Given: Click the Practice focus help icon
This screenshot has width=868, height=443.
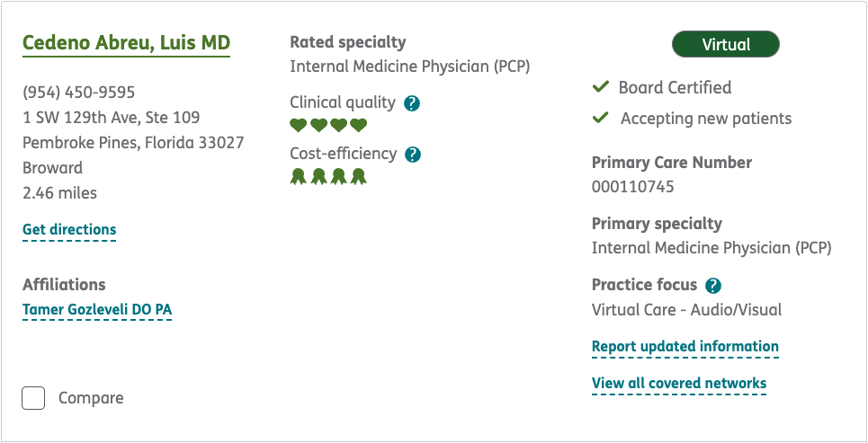Looking at the screenshot, I should [713, 286].
